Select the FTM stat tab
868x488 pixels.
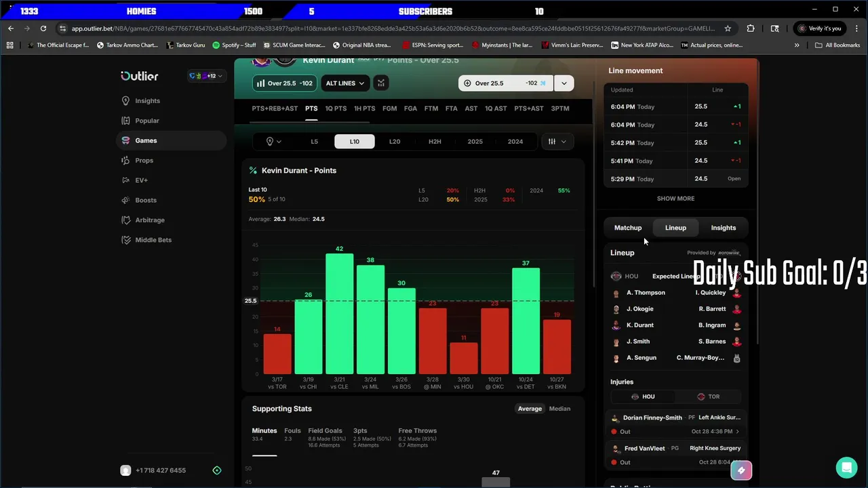(431, 108)
